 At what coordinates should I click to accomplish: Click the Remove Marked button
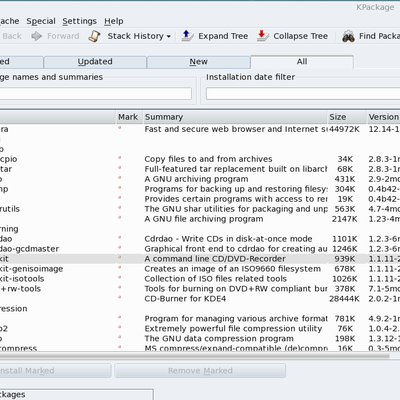point(200,371)
